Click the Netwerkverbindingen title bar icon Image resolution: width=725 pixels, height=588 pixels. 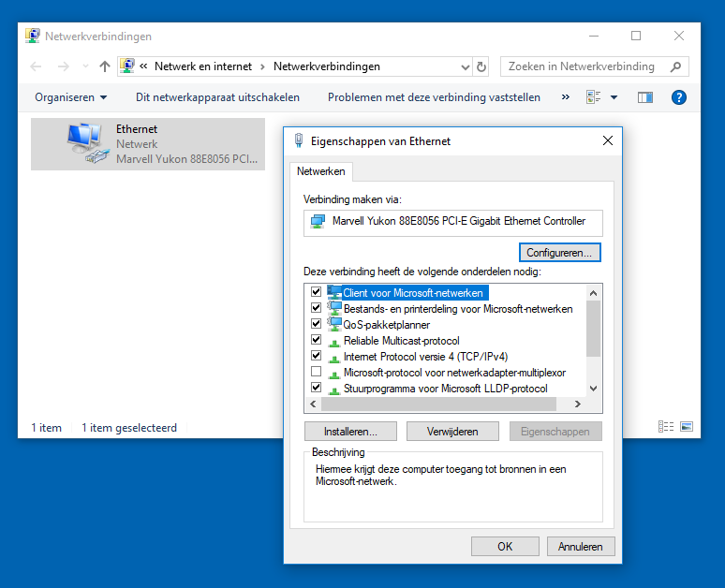[33, 36]
